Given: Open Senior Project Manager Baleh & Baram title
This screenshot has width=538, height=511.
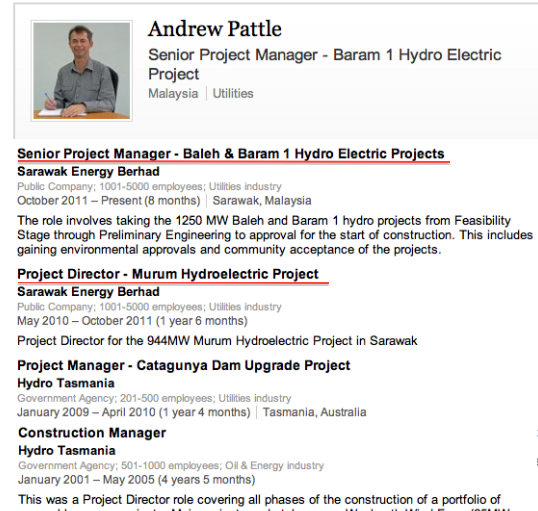Looking at the screenshot, I should (x=231, y=154).
